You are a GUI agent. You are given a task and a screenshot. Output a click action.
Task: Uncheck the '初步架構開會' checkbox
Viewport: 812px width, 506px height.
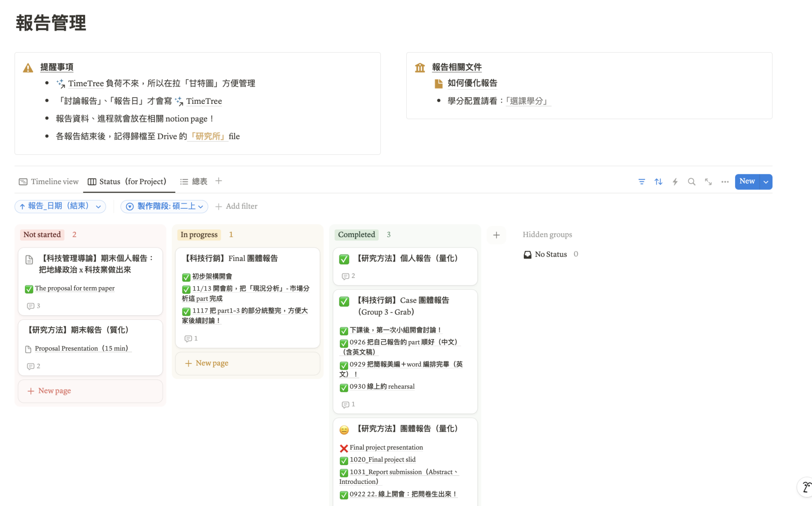186,277
